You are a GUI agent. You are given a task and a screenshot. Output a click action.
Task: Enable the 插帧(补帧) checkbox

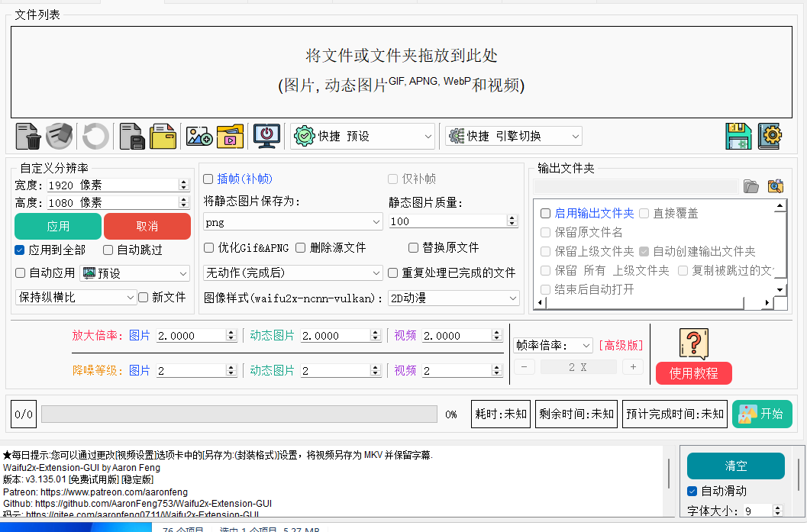(208, 179)
